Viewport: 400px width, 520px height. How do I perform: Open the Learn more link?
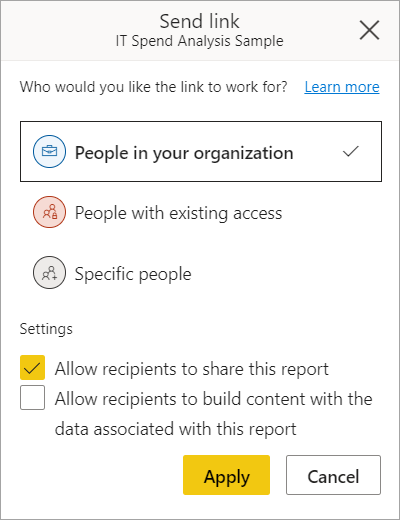point(342,87)
